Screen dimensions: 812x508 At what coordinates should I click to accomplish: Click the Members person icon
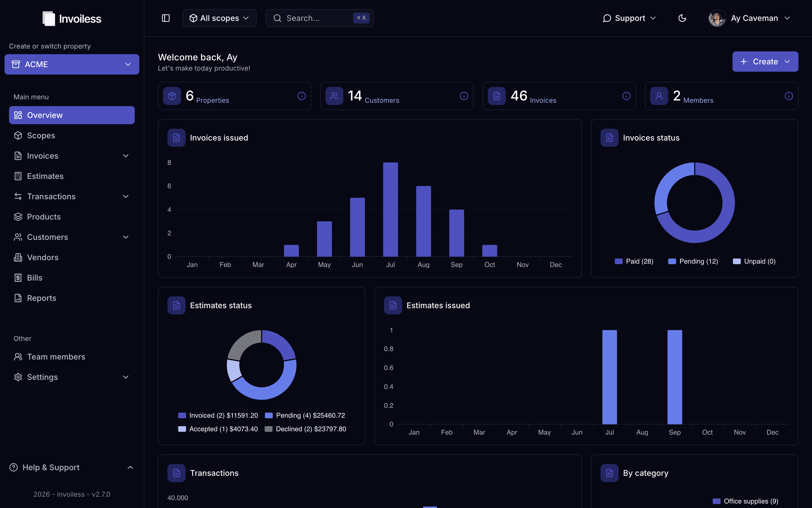(x=659, y=96)
